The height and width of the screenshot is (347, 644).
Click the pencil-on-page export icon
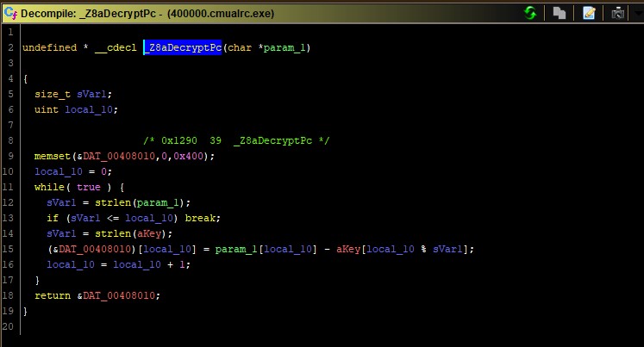coord(589,13)
